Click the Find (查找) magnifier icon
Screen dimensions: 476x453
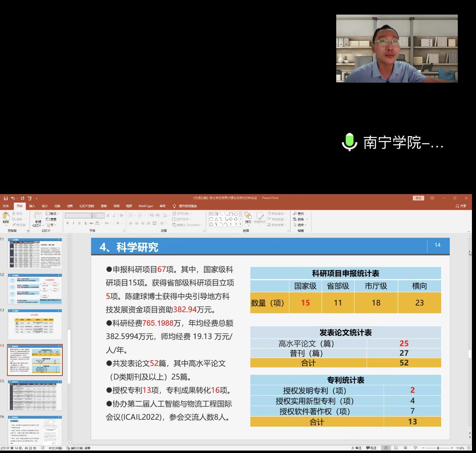[295, 214]
